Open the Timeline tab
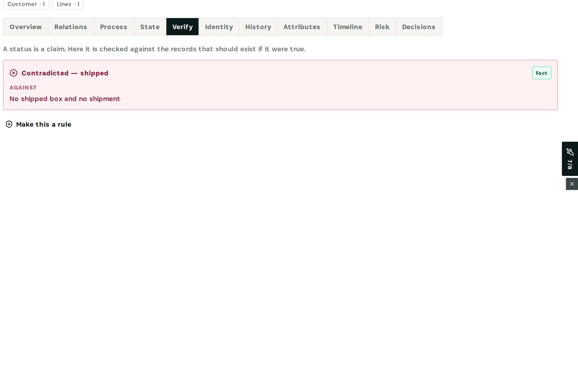 [x=348, y=27]
